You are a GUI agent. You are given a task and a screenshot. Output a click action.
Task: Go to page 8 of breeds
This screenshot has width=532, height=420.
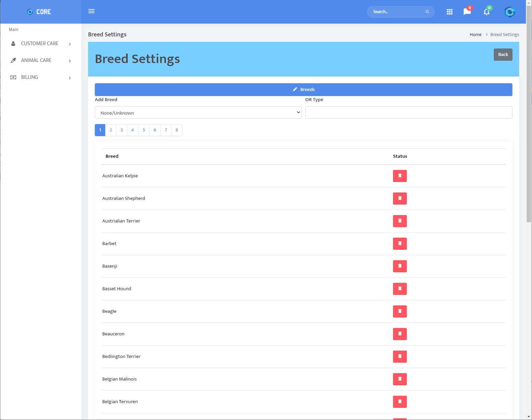pyautogui.click(x=177, y=130)
